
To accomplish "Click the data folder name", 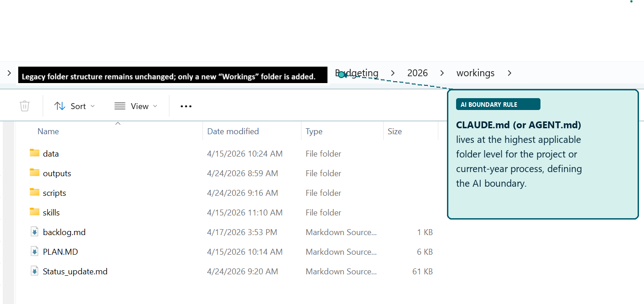I will pos(51,154).
